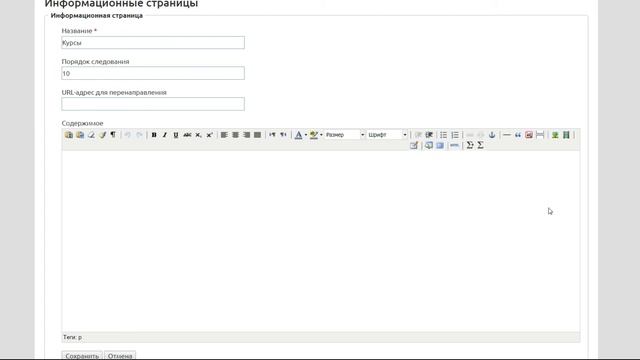
Task: Click the Порядок следования field with 10
Action: pyautogui.click(x=153, y=73)
